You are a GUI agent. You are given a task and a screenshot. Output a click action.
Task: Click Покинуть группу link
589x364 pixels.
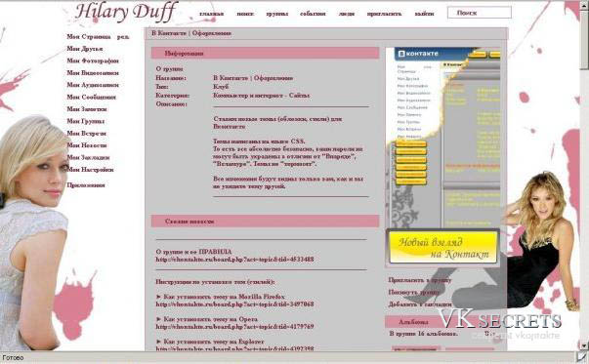(413, 292)
